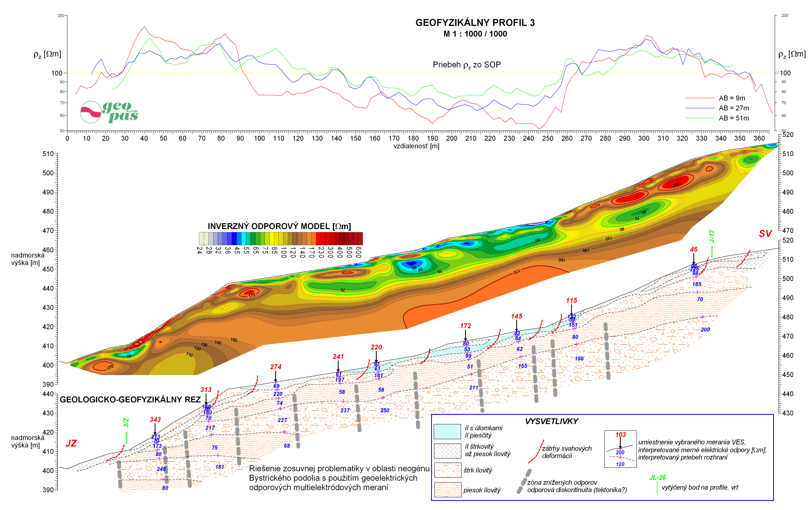Click the 'INVERZNÝ ODPOROVÝ MODEL [Ωm]' heading
The width and height of the screenshot is (812, 510).
coord(279,226)
